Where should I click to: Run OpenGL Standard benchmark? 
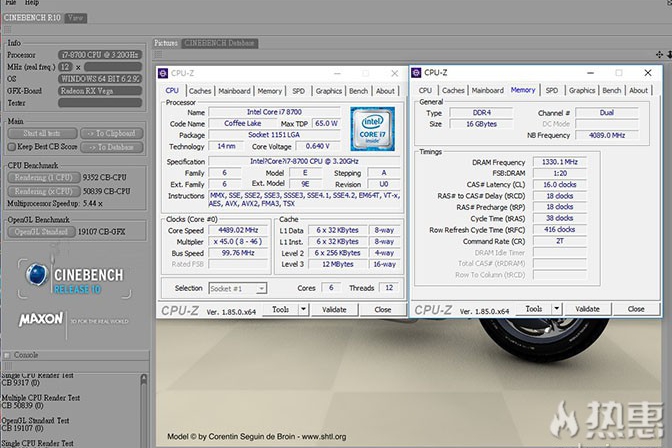tap(41, 232)
